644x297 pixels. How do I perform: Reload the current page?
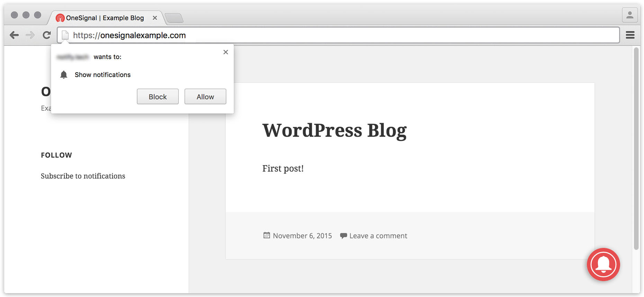47,35
